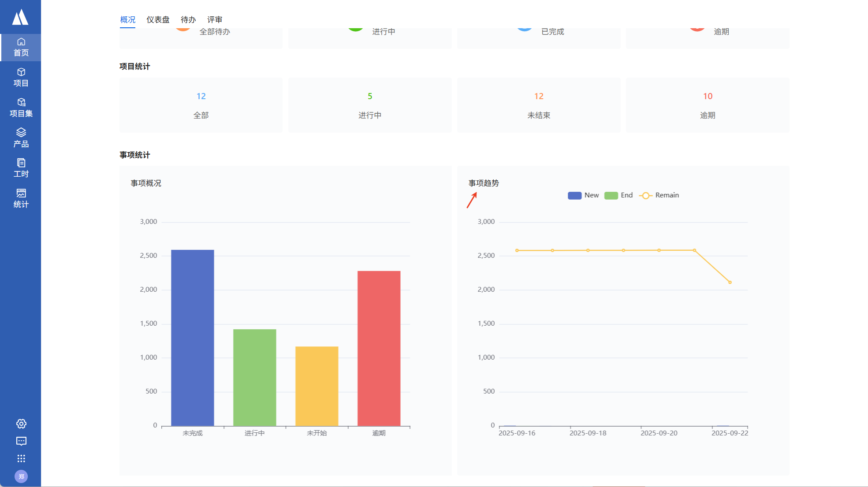Toggle the End series legend
This screenshot has height=487, width=868.
click(x=618, y=195)
